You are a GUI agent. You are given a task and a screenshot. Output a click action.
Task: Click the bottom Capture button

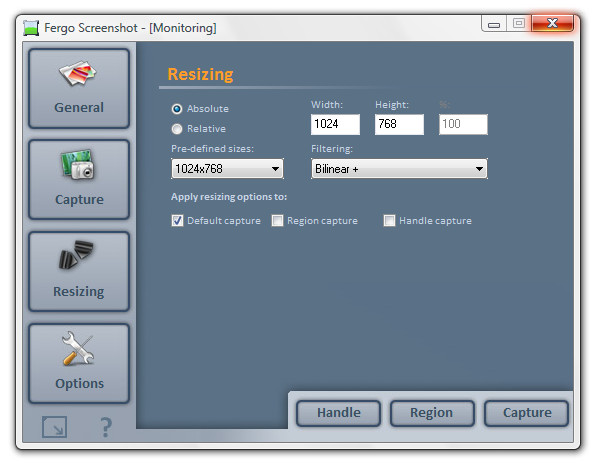point(526,413)
